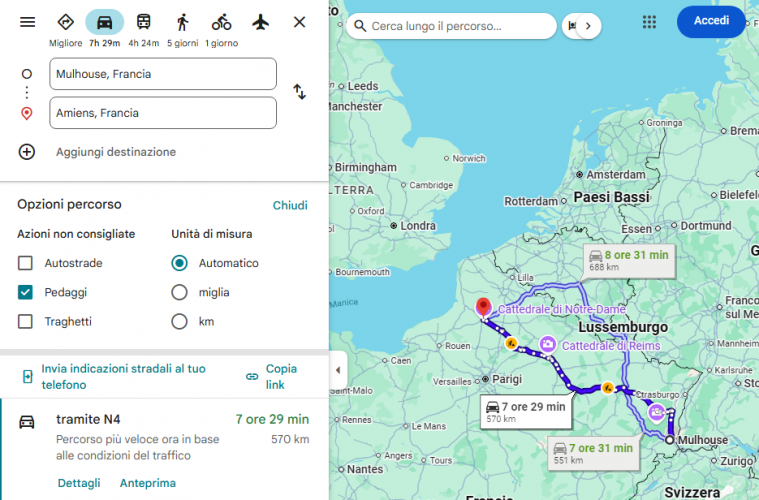759x500 pixels.
Task: Click the Zurigo city label
Action: pyautogui.click(x=737, y=461)
